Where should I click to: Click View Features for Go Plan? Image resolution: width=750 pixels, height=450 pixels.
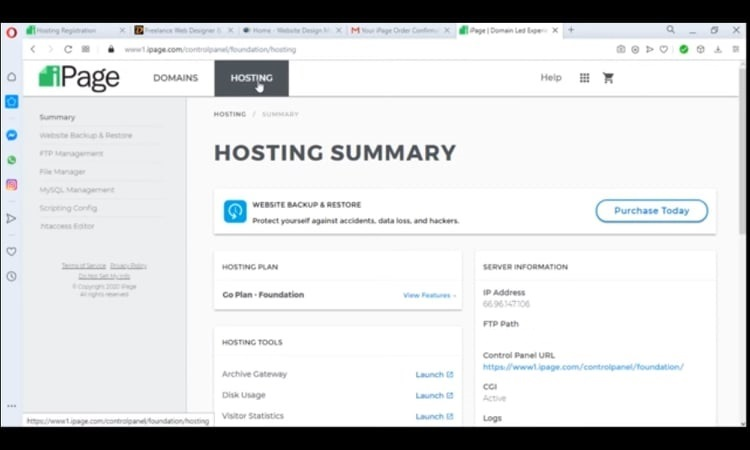[x=429, y=296]
